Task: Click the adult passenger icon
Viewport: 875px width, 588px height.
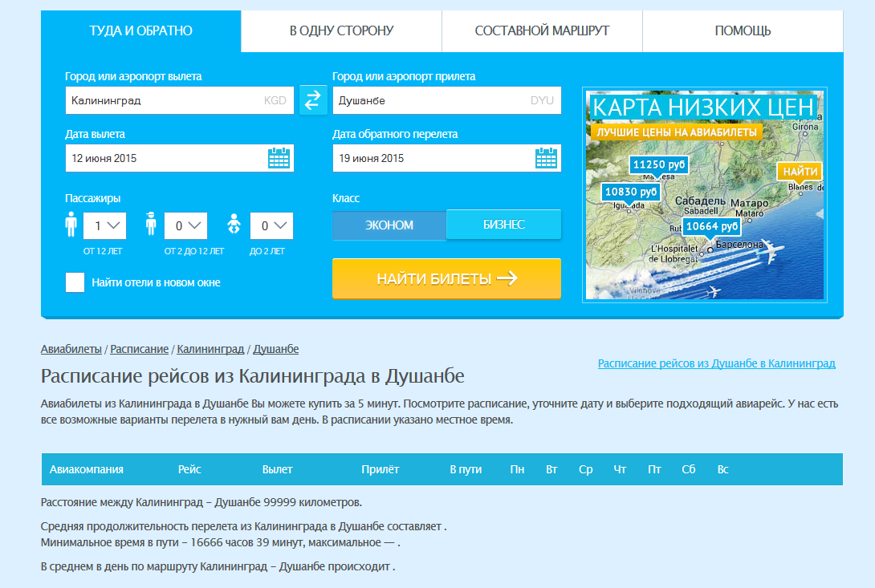Action: pyautogui.click(x=71, y=225)
